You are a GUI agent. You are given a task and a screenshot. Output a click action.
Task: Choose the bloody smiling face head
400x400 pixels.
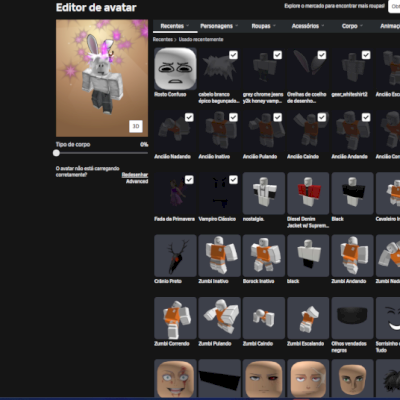pos(175,378)
